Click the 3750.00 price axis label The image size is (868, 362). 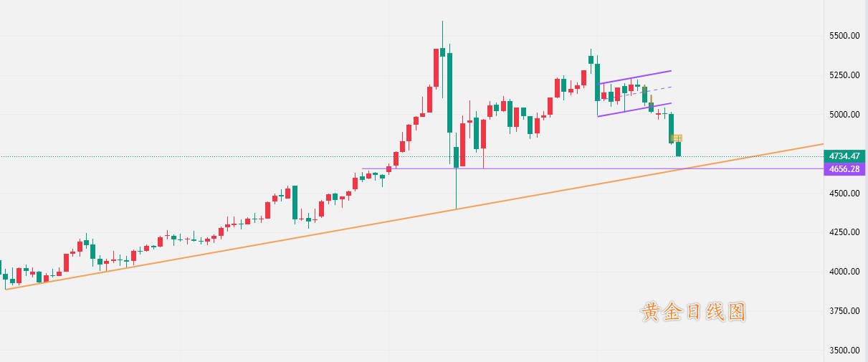tap(844, 311)
